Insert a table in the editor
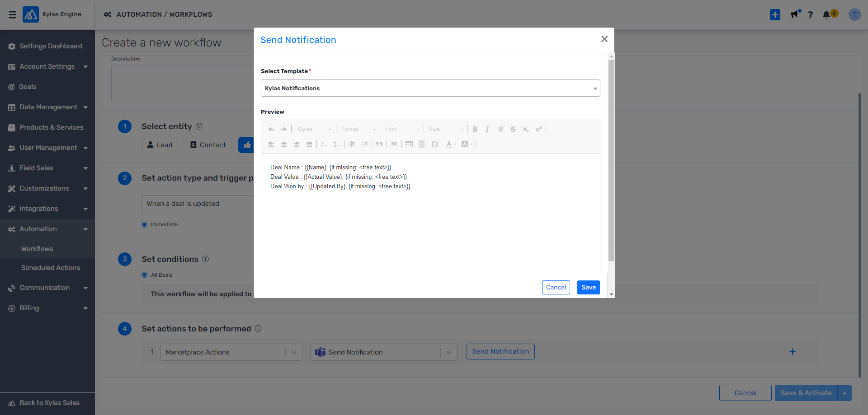This screenshot has height=415, width=868. (409, 145)
